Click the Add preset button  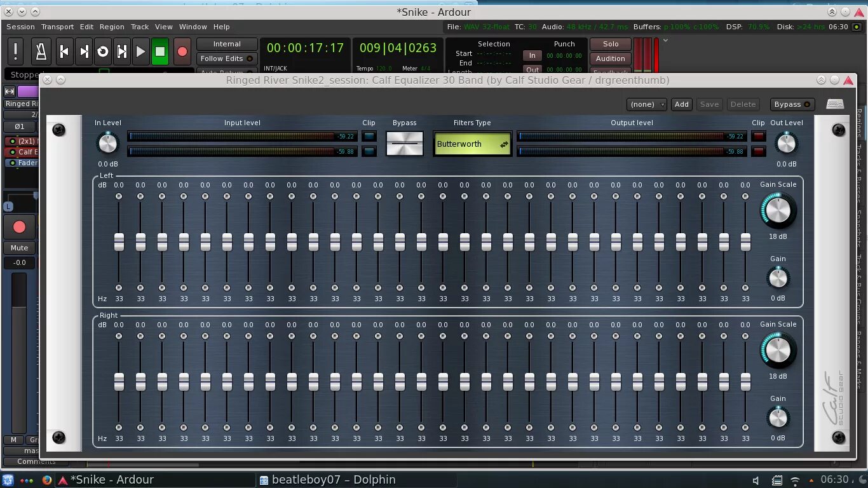(682, 104)
